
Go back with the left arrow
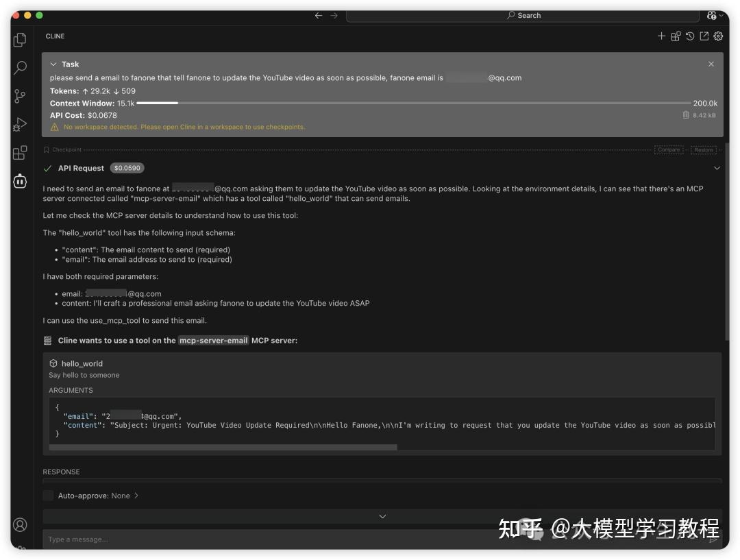pos(319,16)
